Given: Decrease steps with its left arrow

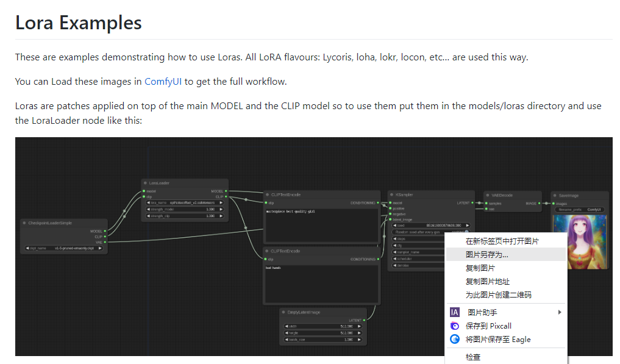Looking at the screenshot, I should pos(394,238).
